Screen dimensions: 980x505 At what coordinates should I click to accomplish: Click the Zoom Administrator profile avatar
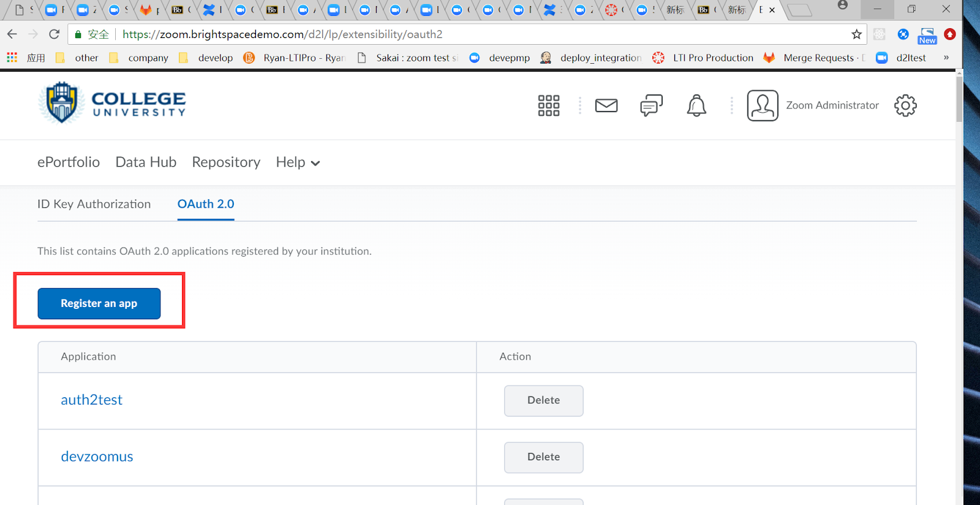[763, 105]
